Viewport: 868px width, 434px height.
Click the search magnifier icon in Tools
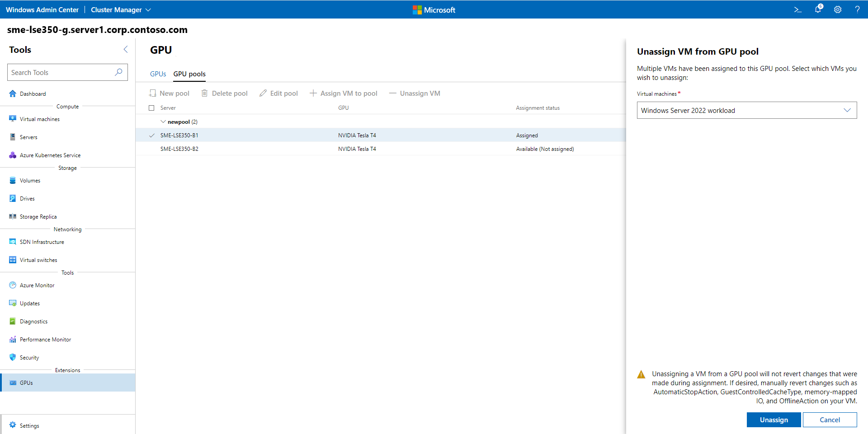[x=118, y=72]
